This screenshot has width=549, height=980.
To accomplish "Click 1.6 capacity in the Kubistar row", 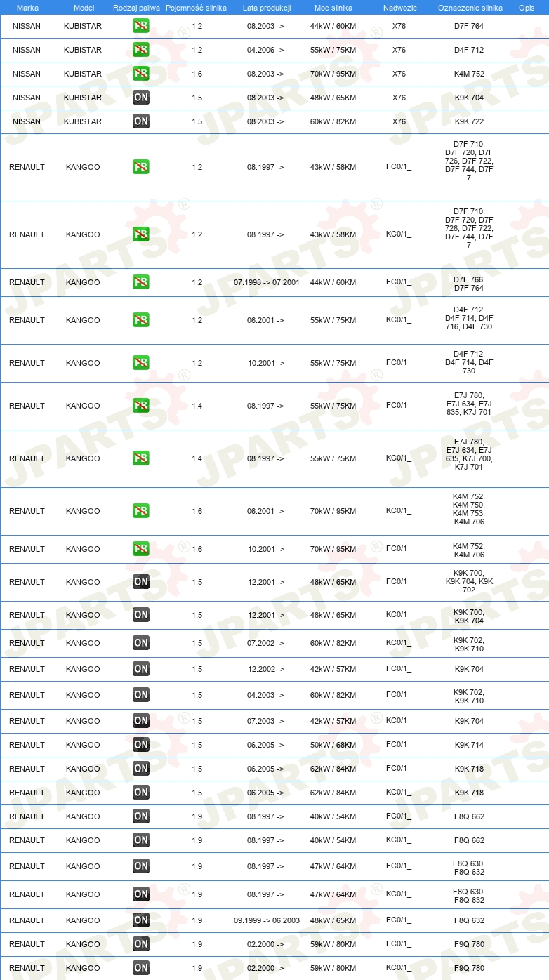I will (x=197, y=74).
